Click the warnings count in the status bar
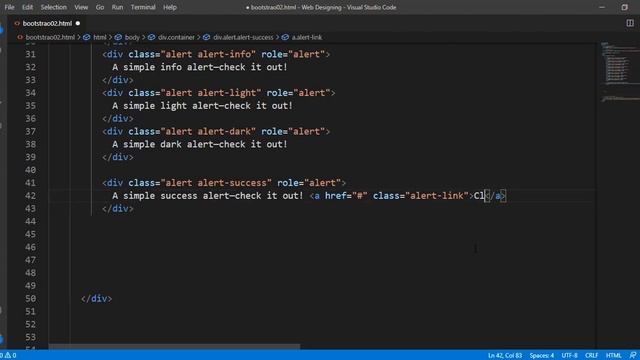Image resolution: width=640 pixels, height=360 pixels. 10,355
